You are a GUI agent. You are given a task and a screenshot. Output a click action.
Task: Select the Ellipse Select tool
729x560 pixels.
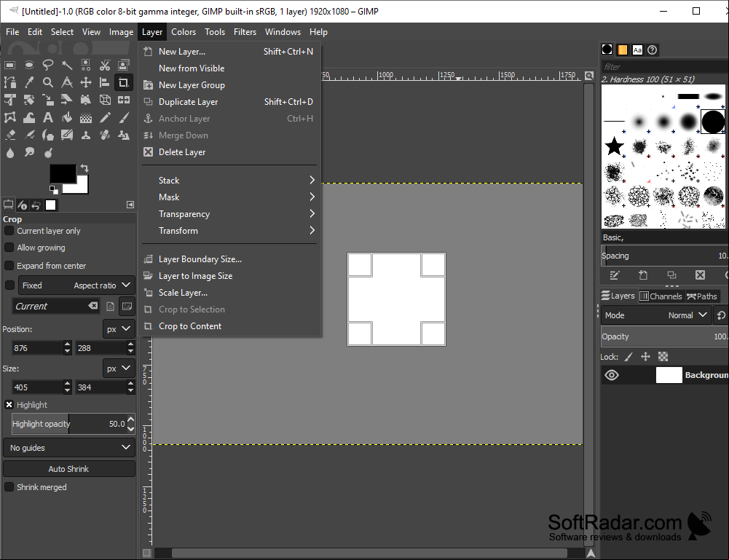pos(29,65)
